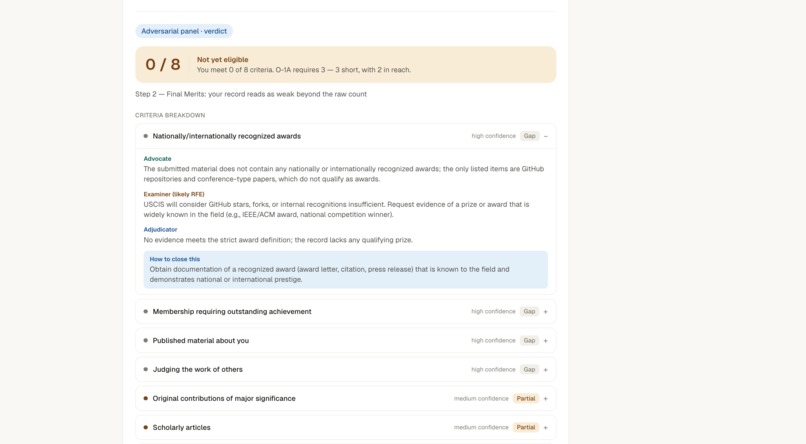Expand Original contributions of major significance row
The height and width of the screenshot is (444, 806).
(x=545, y=399)
